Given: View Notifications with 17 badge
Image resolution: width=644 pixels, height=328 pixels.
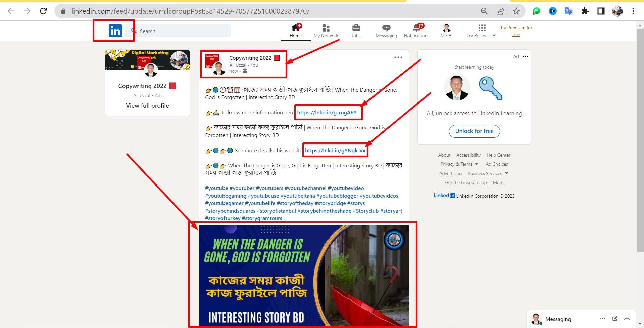Looking at the screenshot, I should pos(416,31).
